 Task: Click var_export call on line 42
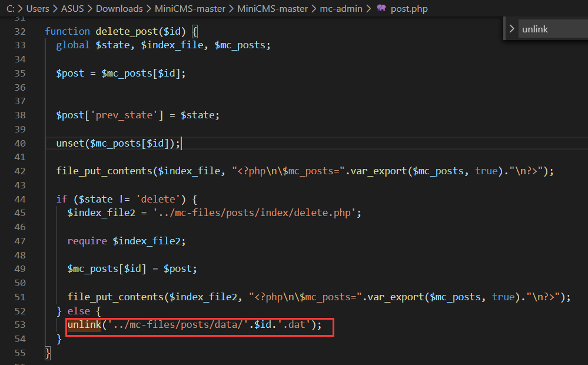pos(378,171)
